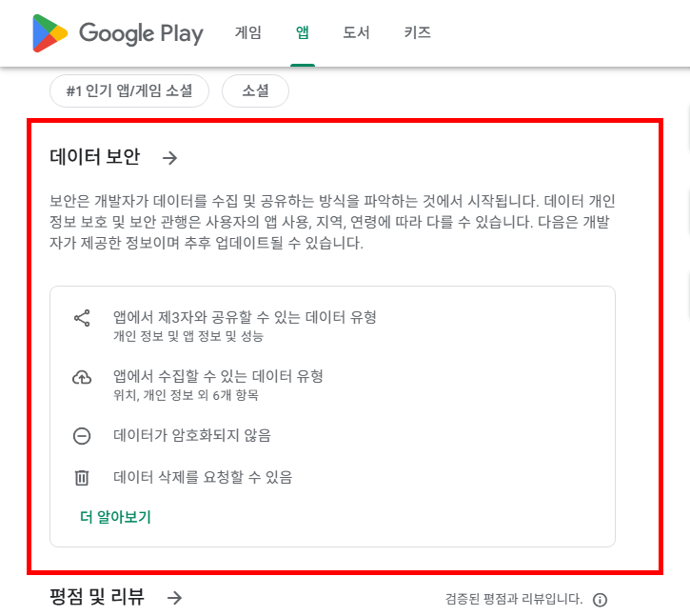The width and height of the screenshot is (690, 616).
Task: Click the arrow next to 데이터 보안
Action: click(169, 158)
